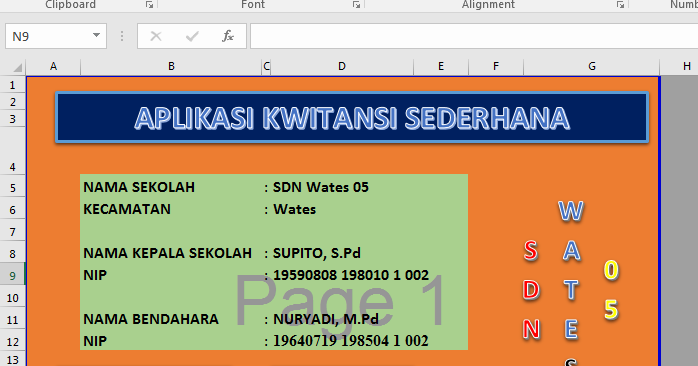
Task: Click the Cancel entry X icon
Action: [x=156, y=36]
